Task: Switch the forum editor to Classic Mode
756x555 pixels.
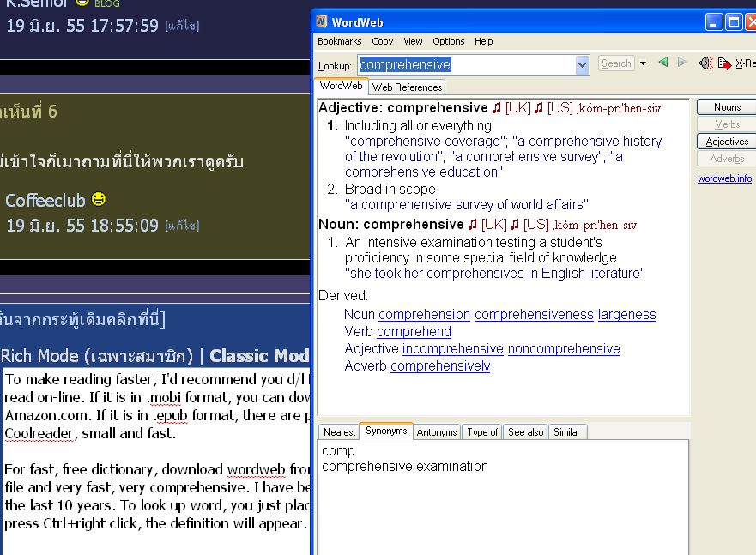Action: coord(259,356)
